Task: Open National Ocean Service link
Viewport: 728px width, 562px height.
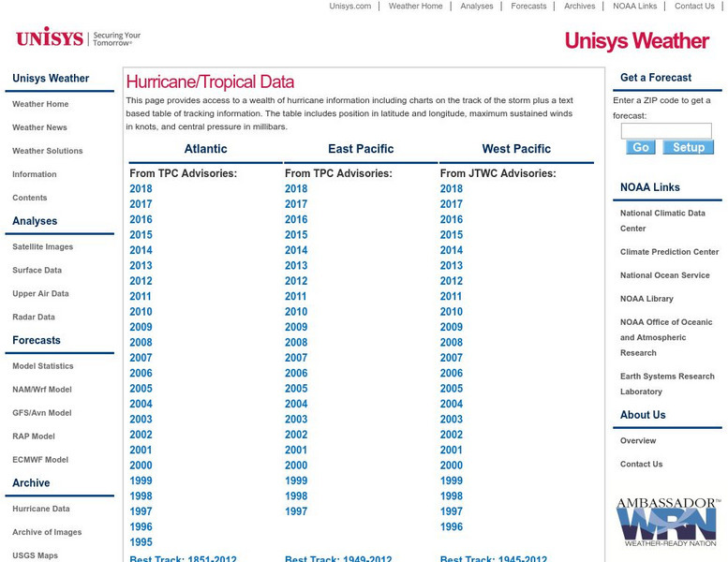Action: (665, 275)
